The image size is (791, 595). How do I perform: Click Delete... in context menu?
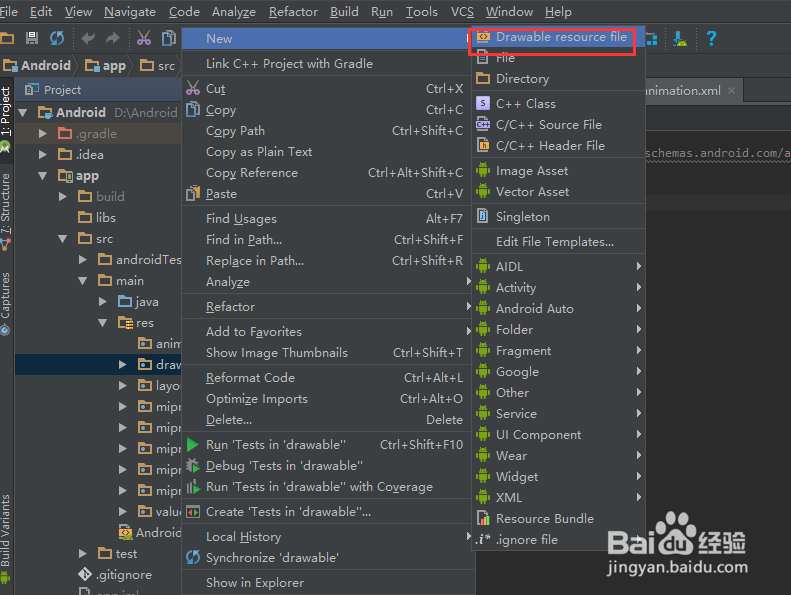[327, 420]
